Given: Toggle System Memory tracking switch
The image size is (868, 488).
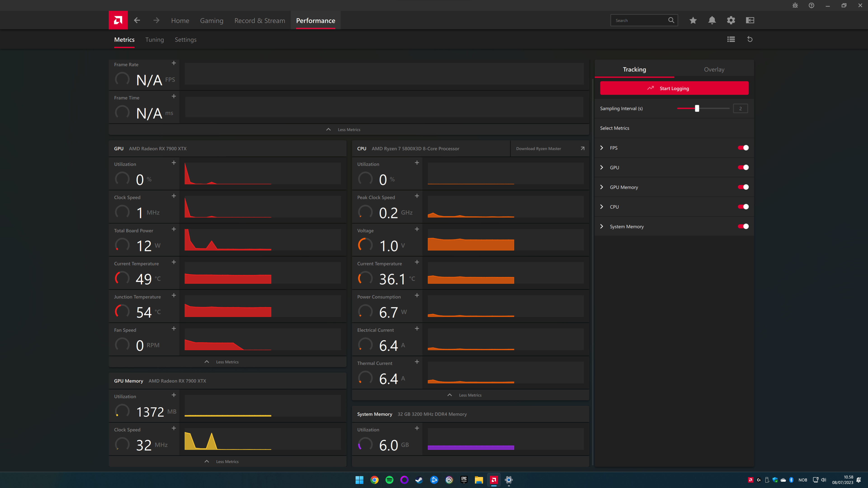Looking at the screenshot, I should [743, 226].
